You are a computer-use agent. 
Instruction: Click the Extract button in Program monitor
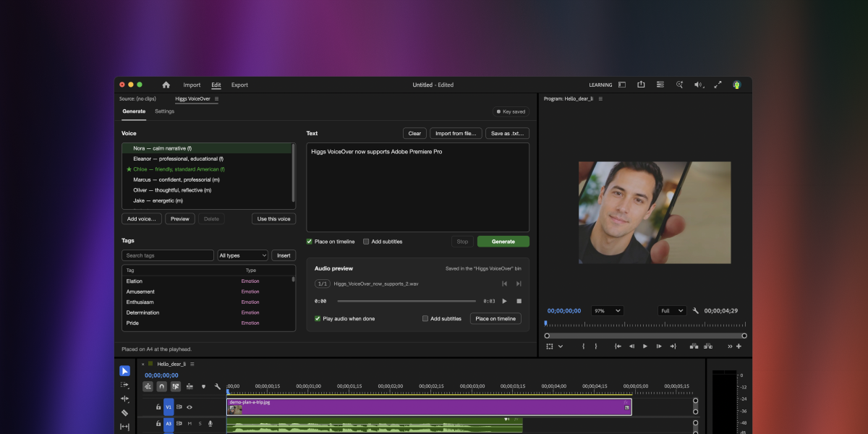click(x=708, y=346)
